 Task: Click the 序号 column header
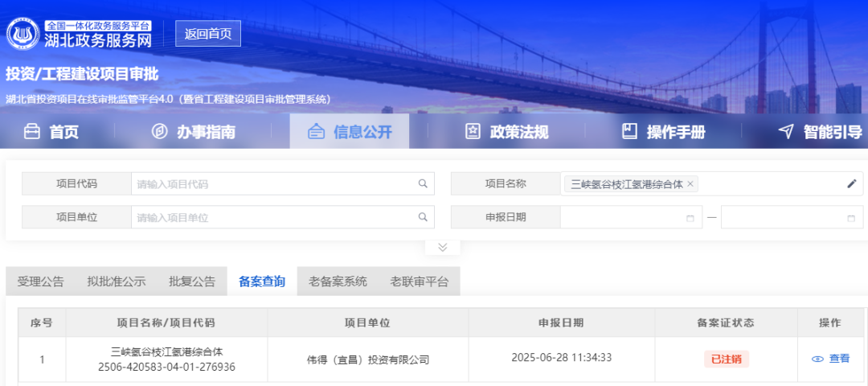[42, 322]
